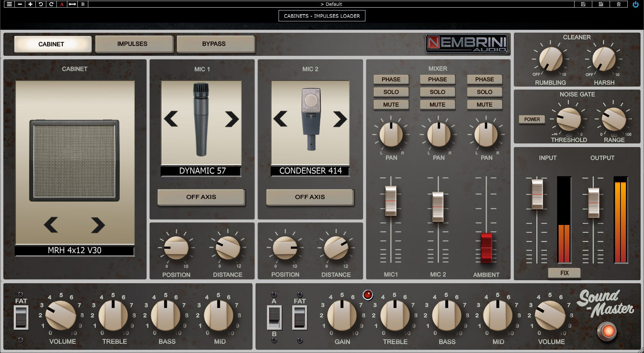Delete preset using the trash icon

click(619, 4)
